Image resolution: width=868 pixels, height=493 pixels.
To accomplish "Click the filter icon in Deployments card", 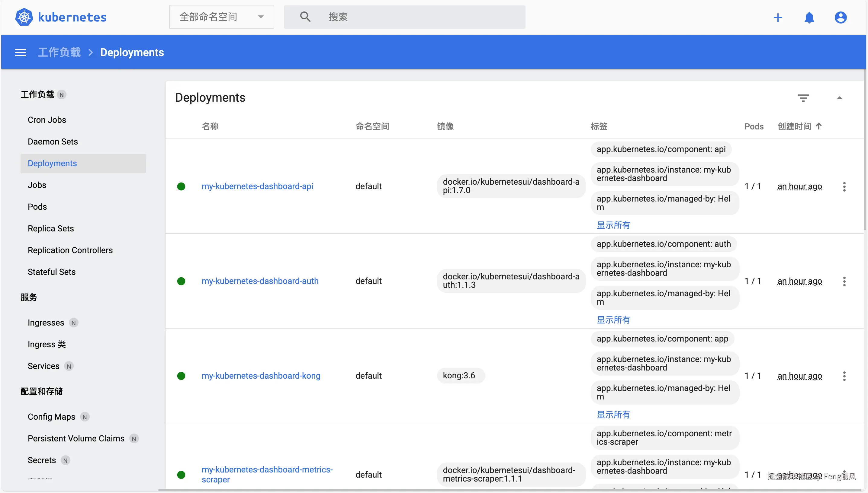I will tap(803, 98).
